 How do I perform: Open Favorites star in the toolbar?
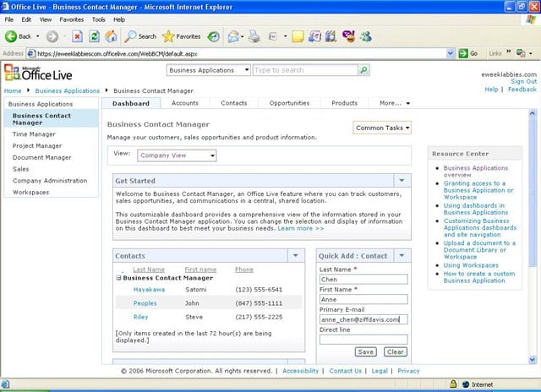click(x=168, y=36)
